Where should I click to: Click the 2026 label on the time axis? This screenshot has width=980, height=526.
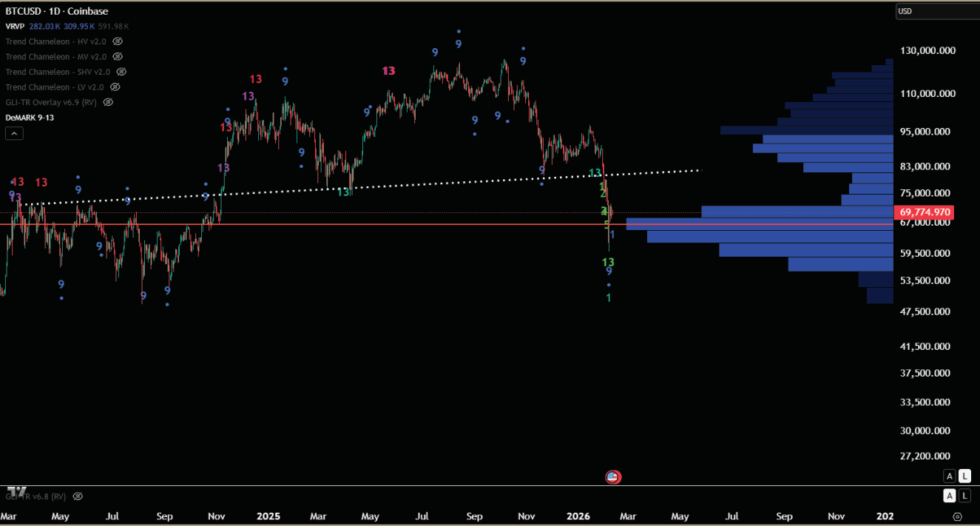(x=579, y=516)
